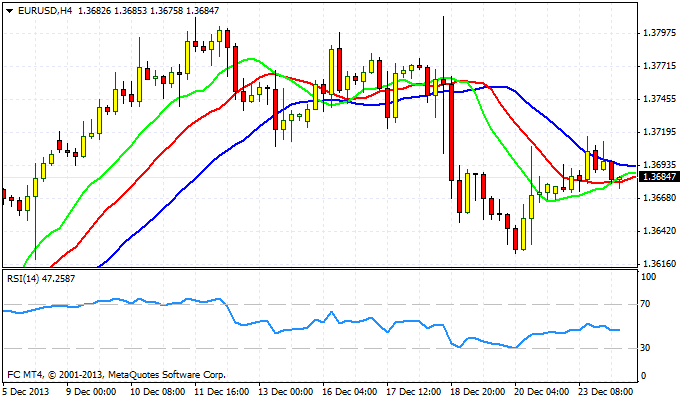Click price level 1.37975 on axis
The height and width of the screenshot is (400, 680).
click(660, 33)
